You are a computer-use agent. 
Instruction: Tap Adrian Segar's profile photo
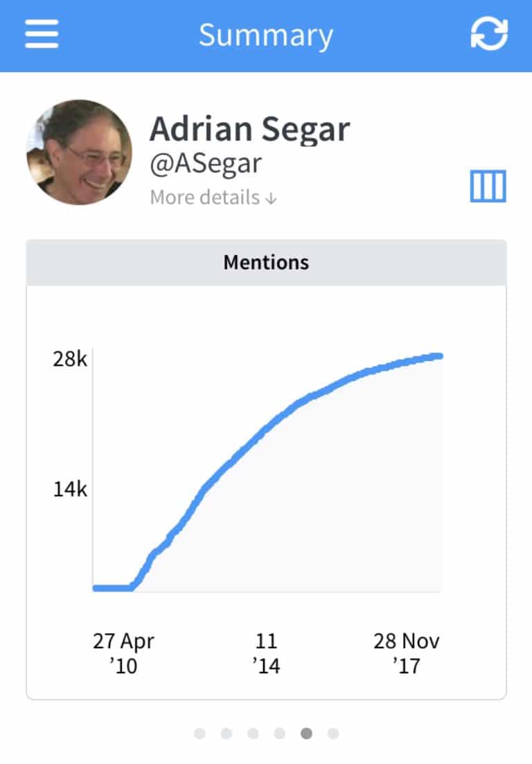pyautogui.click(x=80, y=152)
